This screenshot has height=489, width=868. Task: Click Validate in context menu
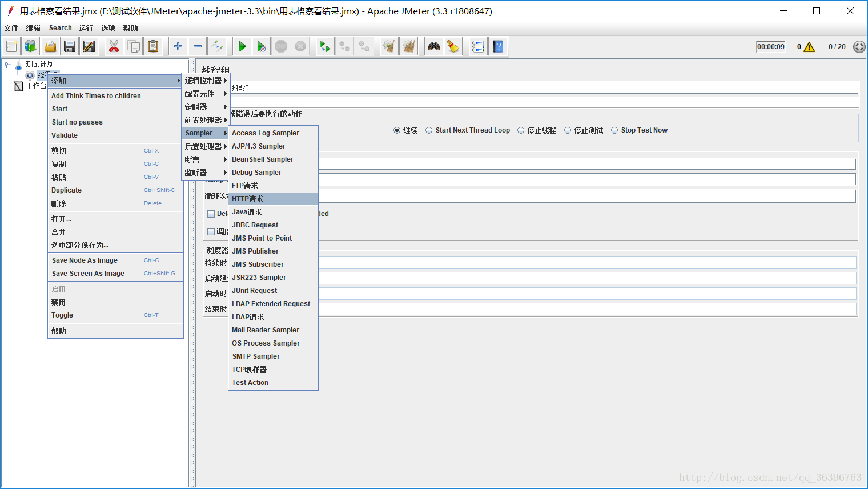point(116,135)
